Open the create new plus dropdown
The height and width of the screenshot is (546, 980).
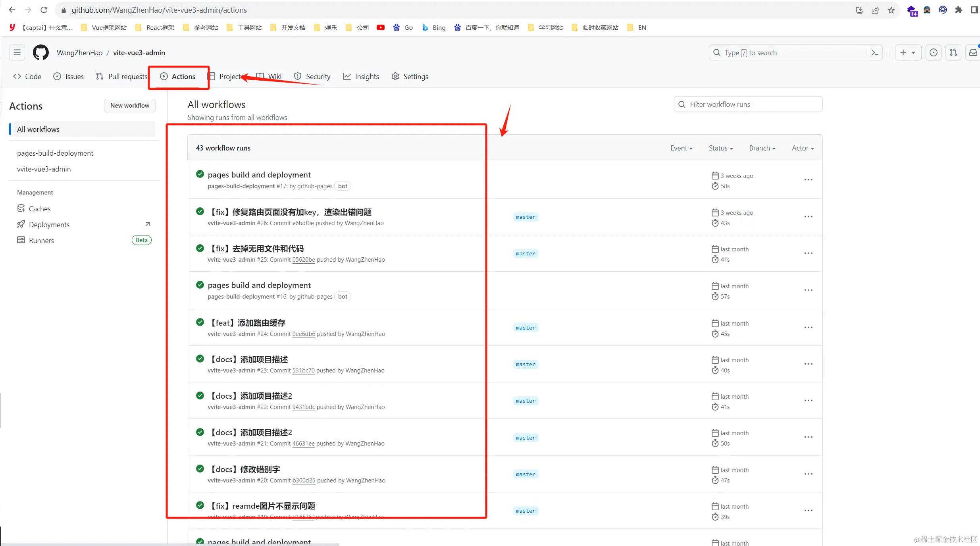(x=907, y=52)
